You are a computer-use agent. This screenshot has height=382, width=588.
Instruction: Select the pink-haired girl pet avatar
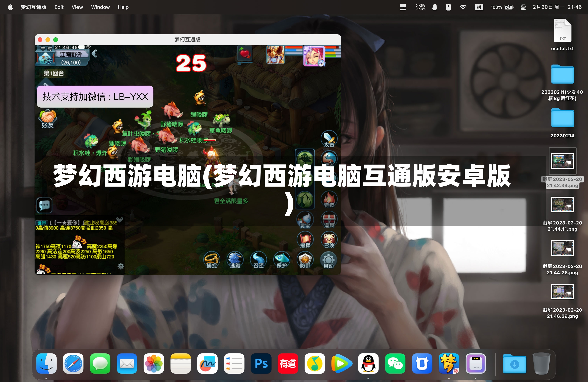pos(314,56)
